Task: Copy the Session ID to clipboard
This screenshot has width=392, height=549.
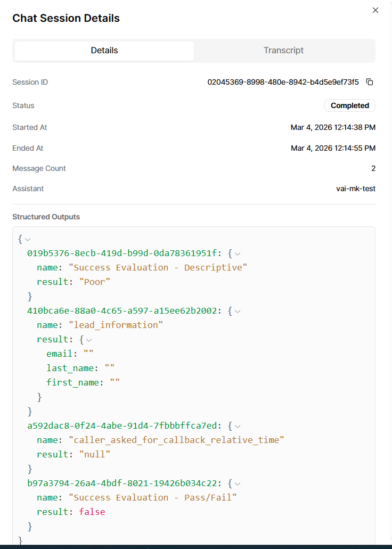Action: (x=370, y=82)
